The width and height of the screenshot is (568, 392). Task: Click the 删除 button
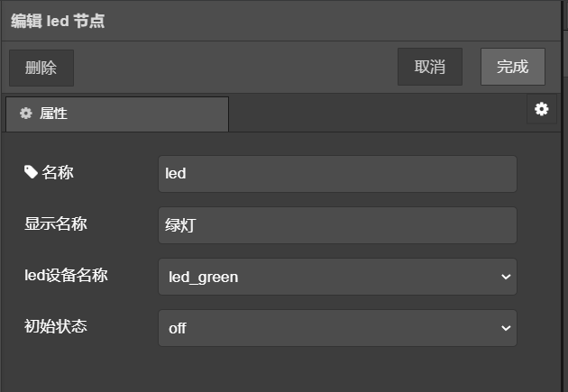pos(41,68)
